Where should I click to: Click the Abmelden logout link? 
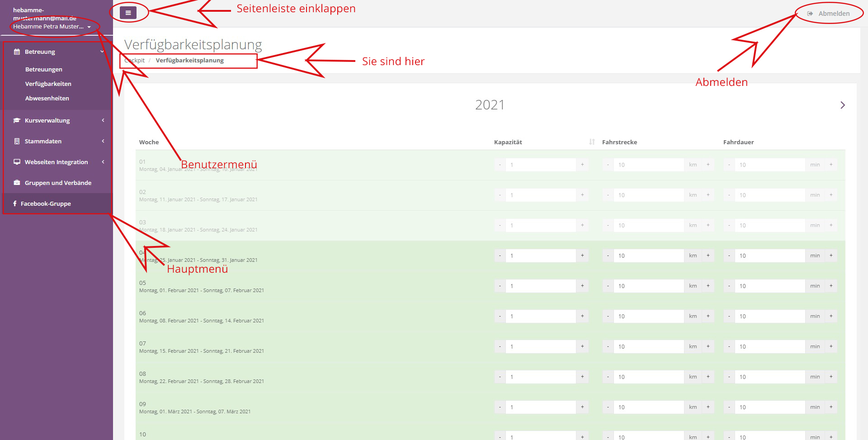829,14
